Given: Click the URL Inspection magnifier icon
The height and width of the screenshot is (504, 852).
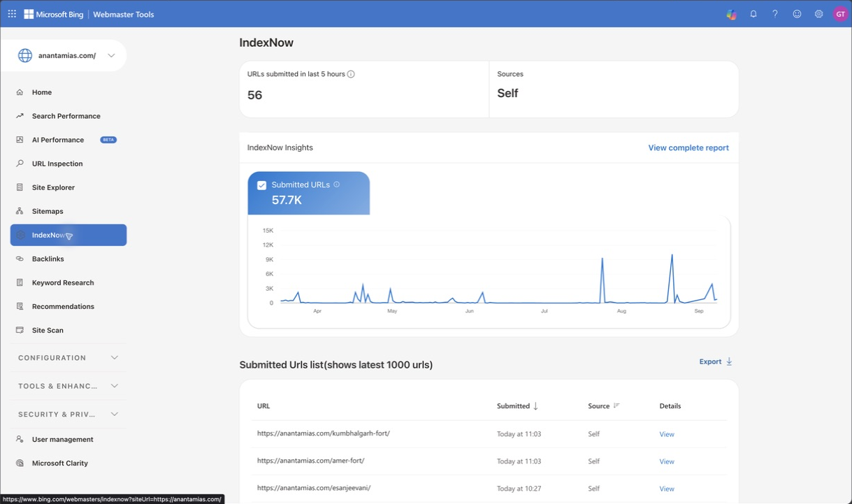Looking at the screenshot, I should (20, 164).
